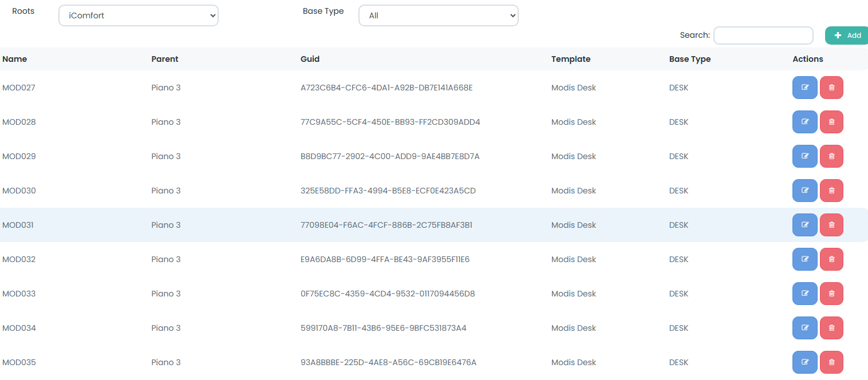This screenshot has width=868, height=380.
Task: Delete MOD034 via trash icon
Action: coord(831,328)
